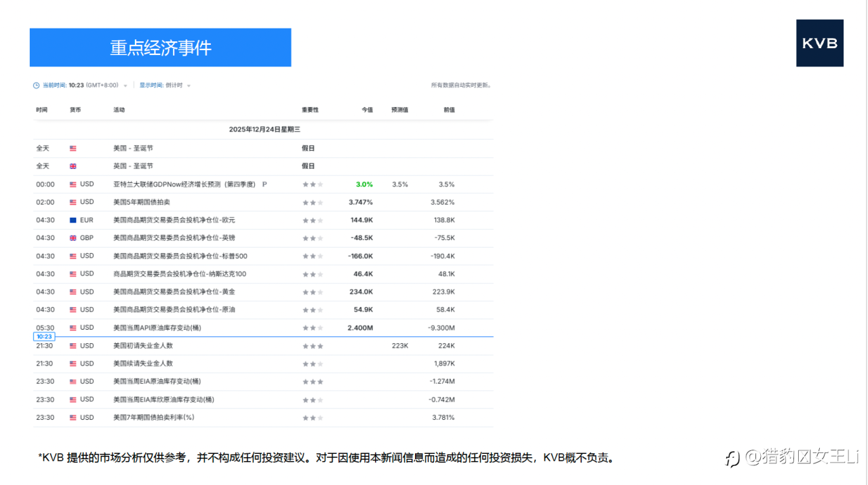Click the 2025年12月24日星期三 date row
This screenshot has height=485, width=868.
pos(264,130)
